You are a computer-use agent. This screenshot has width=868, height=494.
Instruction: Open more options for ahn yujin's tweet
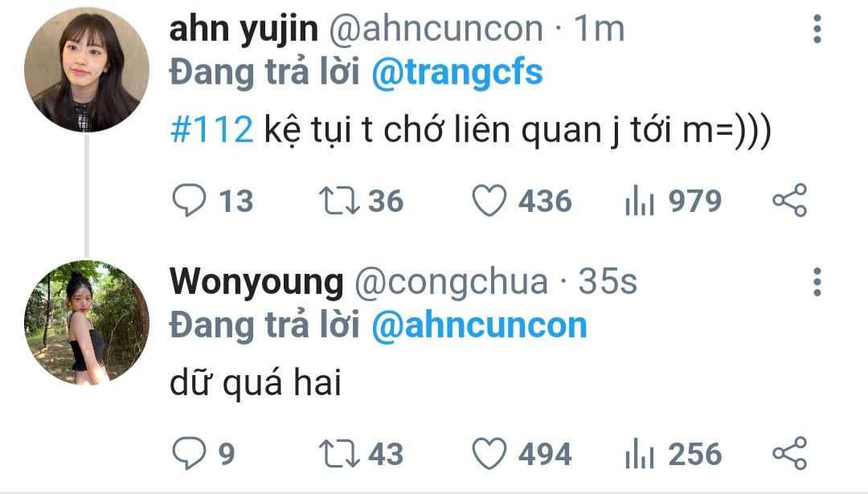click(817, 29)
